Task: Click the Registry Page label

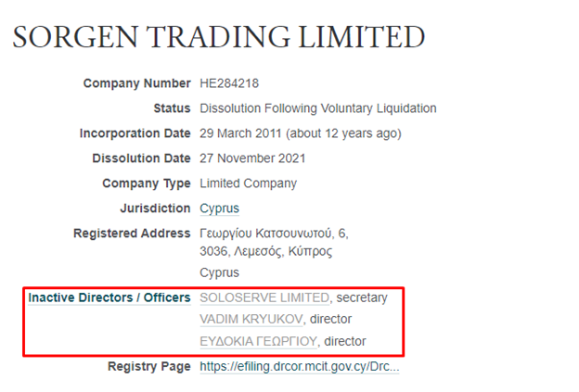Action: pos(149,367)
